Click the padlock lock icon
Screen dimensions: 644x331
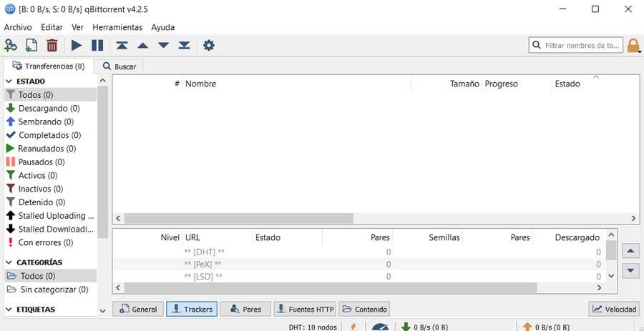click(x=633, y=46)
